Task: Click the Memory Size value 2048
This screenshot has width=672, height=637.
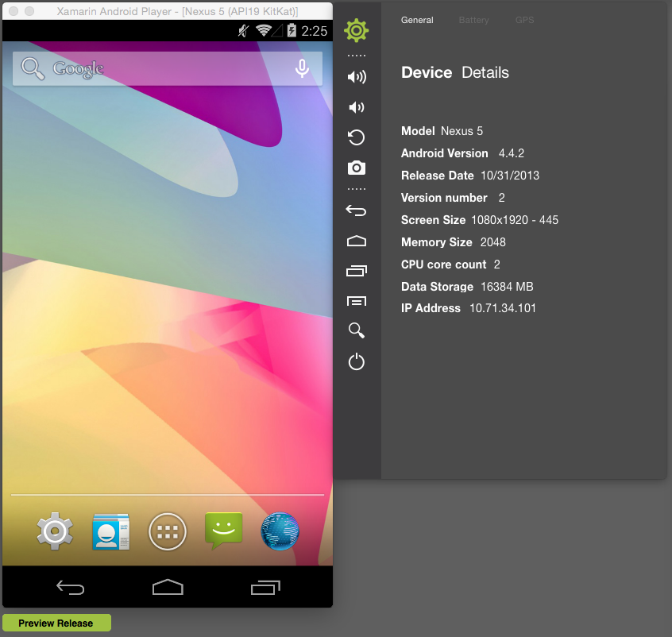Action: (x=492, y=242)
